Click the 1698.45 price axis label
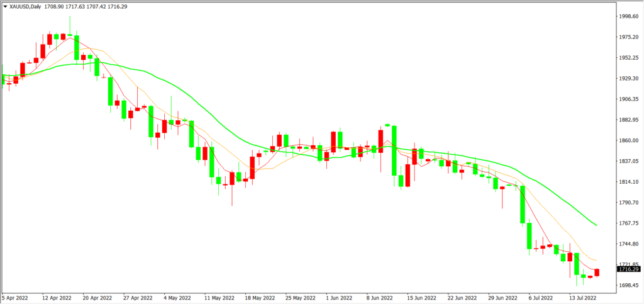Viewport: 644px width, 304px height. pos(629,286)
